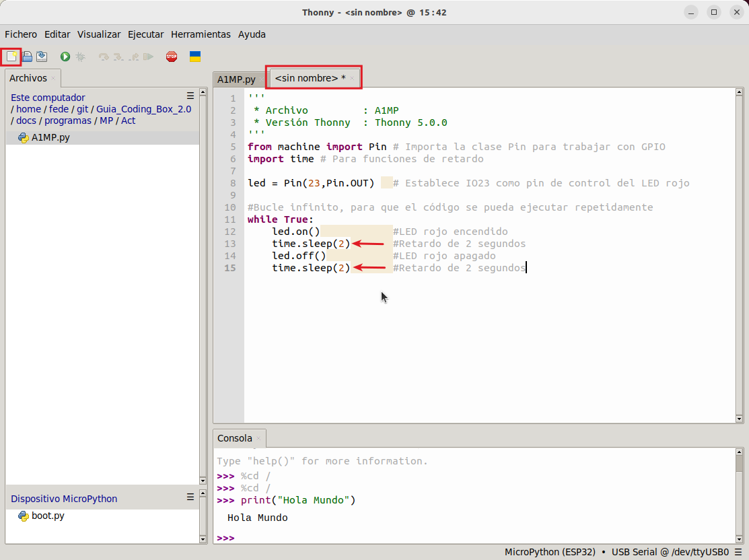Open Dispositivo MicroPython panel menu
This screenshot has height=560, width=749.
(x=190, y=497)
